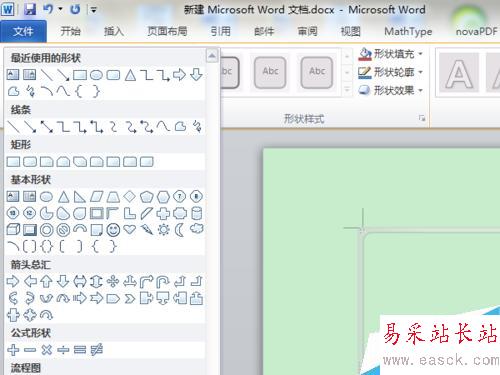This screenshot has height=375, width=500.
Task: Click the Undo icon in quick access toolbar
Action: (x=48, y=9)
